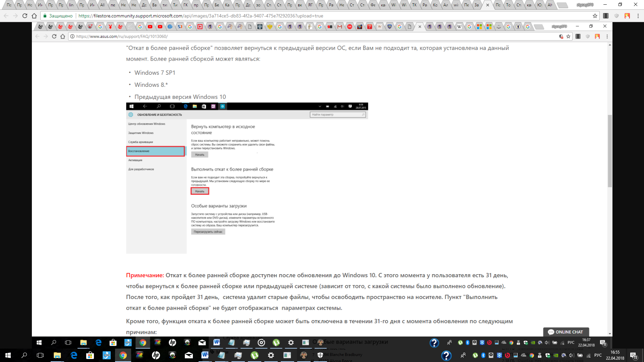Open home page in outer Chrome toolbar

(34, 16)
